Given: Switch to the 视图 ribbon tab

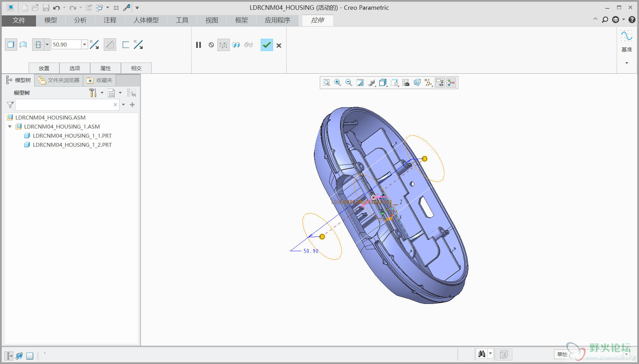Looking at the screenshot, I should point(212,21).
